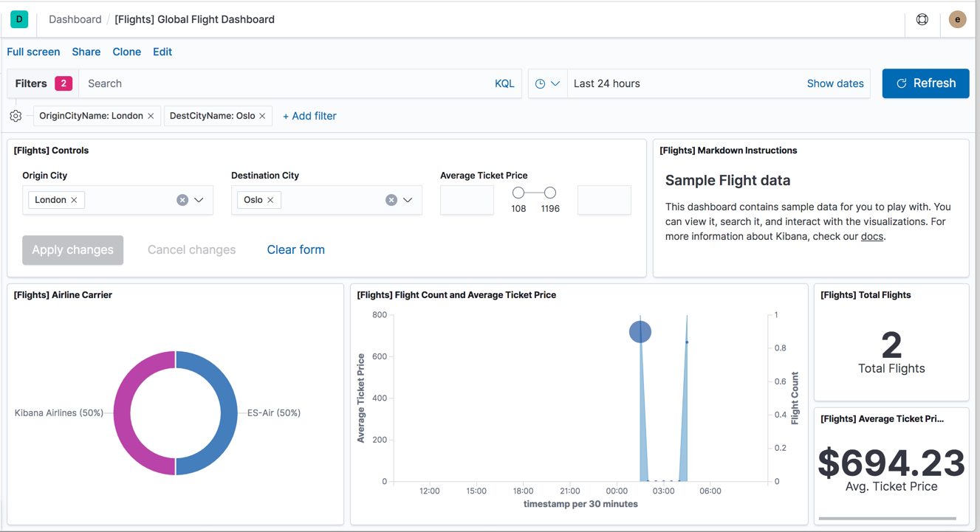Remove the DestCityName: Oslo filter

click(x=263, y=116)
